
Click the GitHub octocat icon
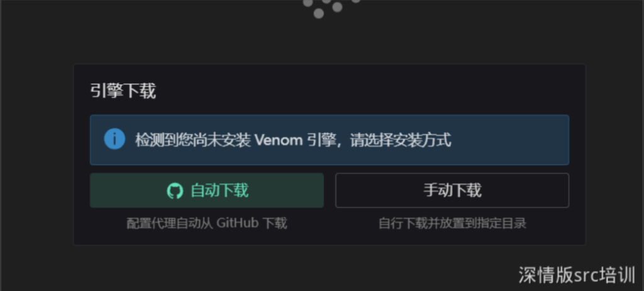[x=175, y=191]
